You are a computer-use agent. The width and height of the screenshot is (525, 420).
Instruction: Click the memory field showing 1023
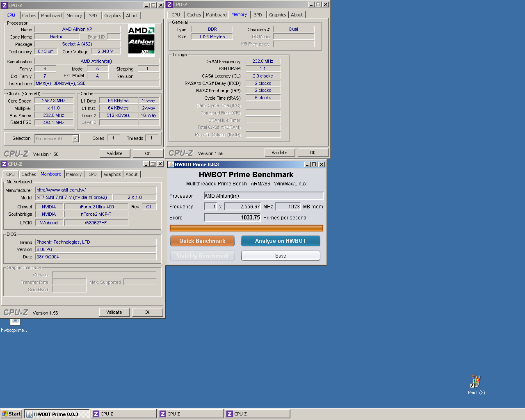288,207
